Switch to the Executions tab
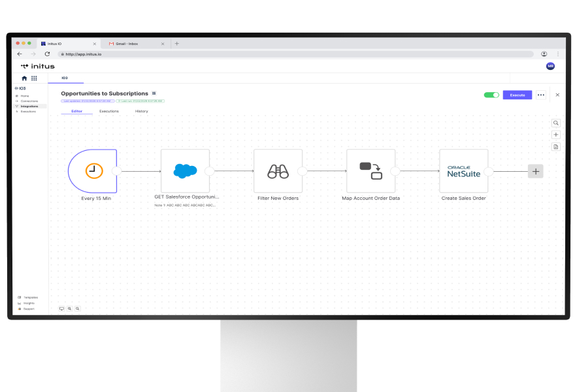Screen dimensions: 575x392 pyautogui.click(x=109, y=111)
